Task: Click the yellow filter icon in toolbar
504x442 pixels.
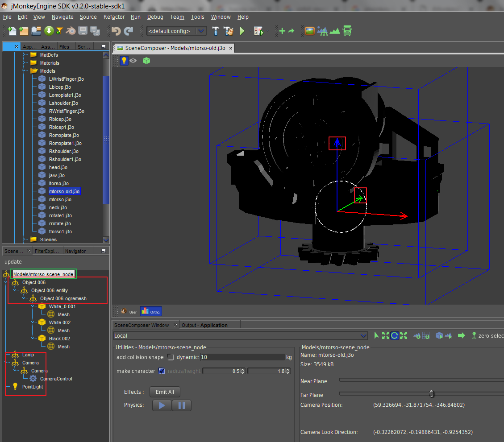Action: coord(59,31)
